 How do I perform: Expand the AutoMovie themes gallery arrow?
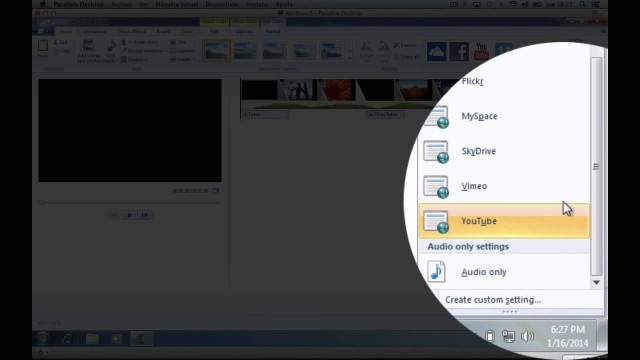[x=350, y=59]
